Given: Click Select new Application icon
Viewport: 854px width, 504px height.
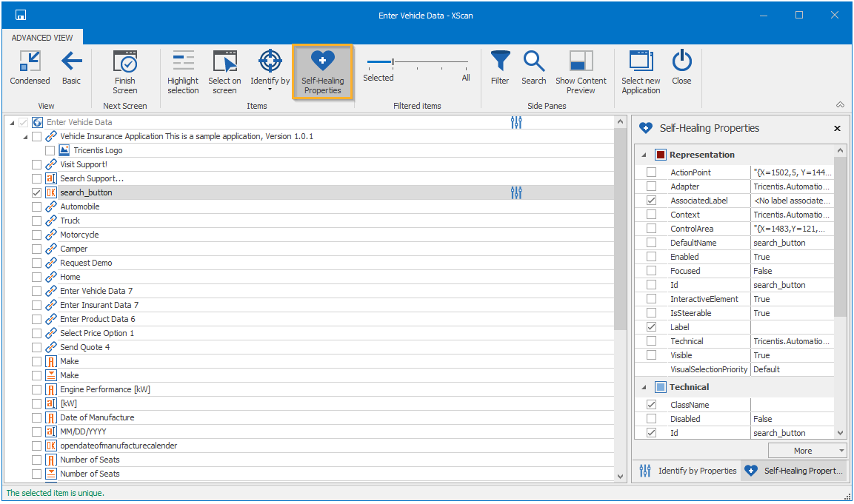Looking at the screenshot, I should click(x=641, y=61).
